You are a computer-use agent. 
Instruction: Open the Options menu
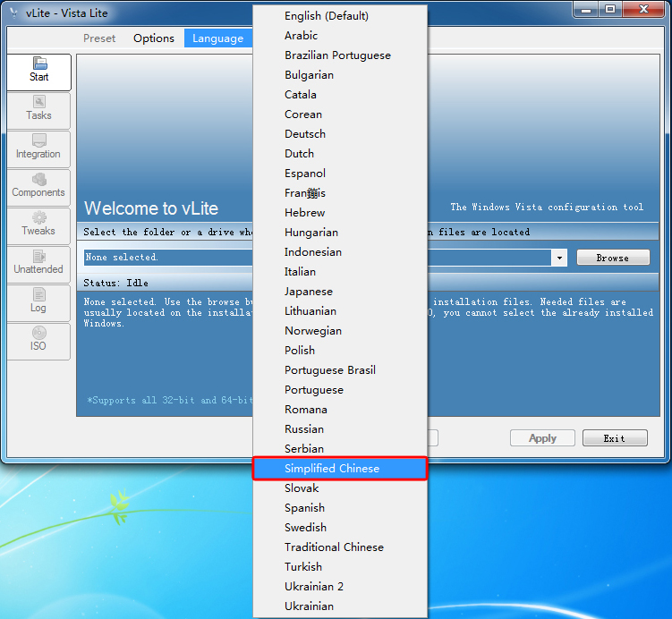[x=153, y=38]
